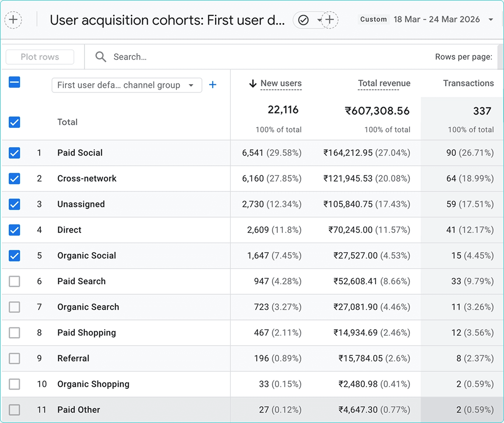Sort by Total revenue column header
Image resolution: width=504 pixels, height=423 pixels.
384,83
